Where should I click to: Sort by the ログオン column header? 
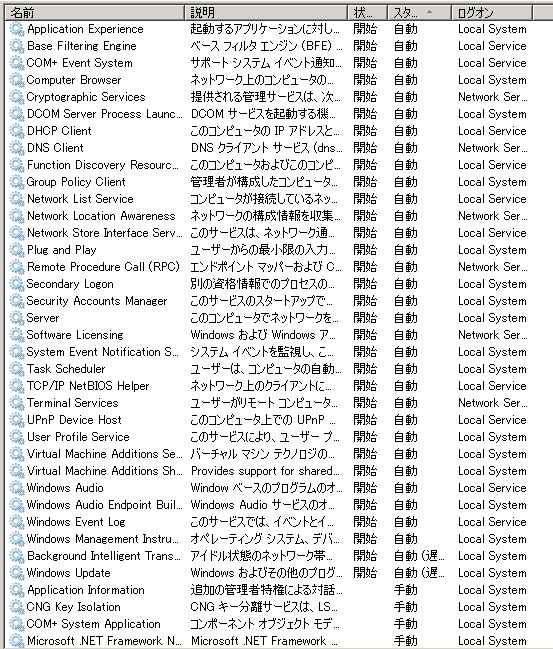tap(491, 13)
